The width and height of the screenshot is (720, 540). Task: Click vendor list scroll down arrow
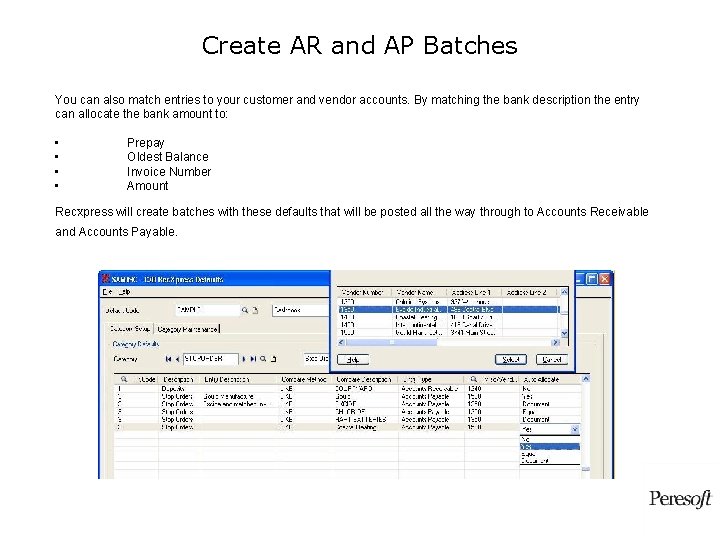click(x=564, y=333)
